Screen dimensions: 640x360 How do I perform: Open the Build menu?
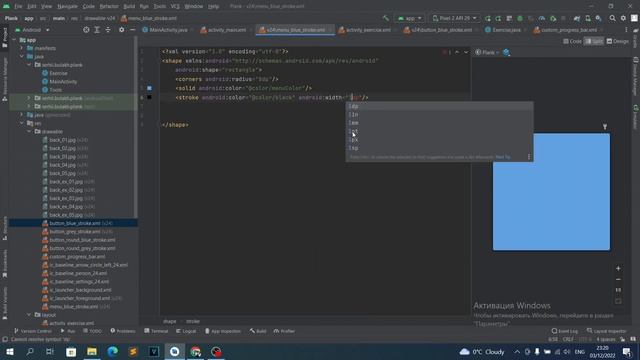coord(129,7)
